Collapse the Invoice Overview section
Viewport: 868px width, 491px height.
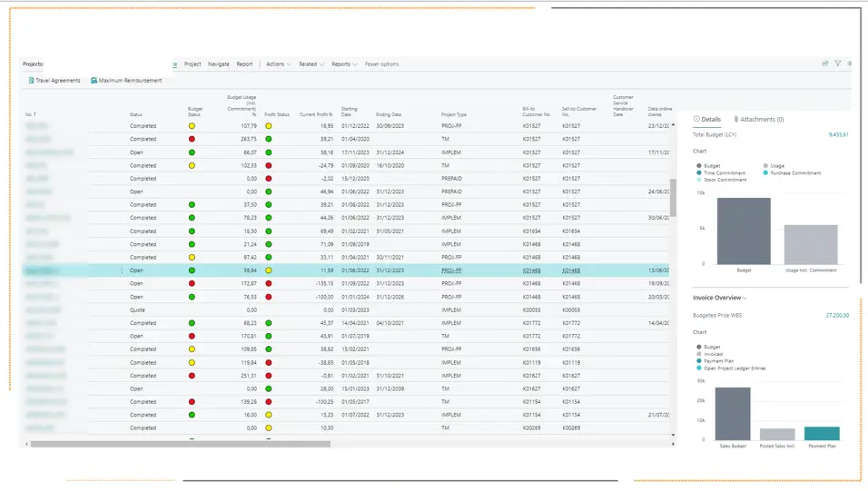[720, 298]
